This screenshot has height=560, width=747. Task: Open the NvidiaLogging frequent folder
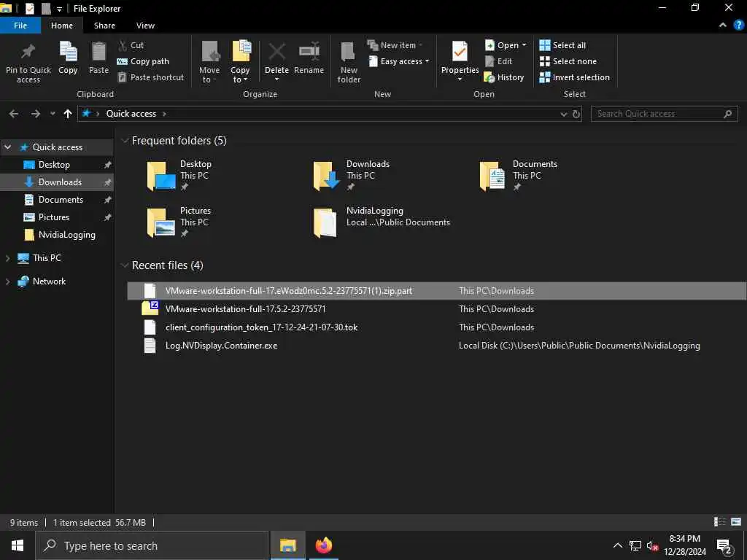click(x=382, y=222)
